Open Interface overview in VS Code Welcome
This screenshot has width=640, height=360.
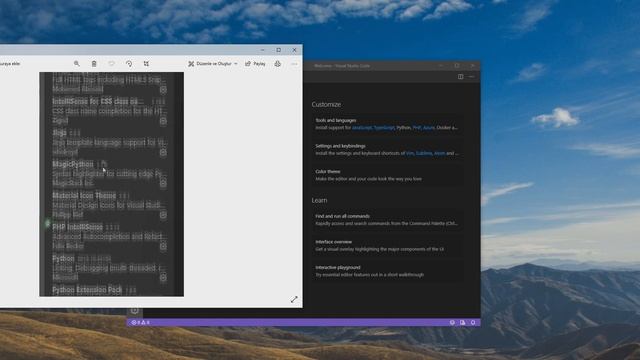tap(388, 246)
